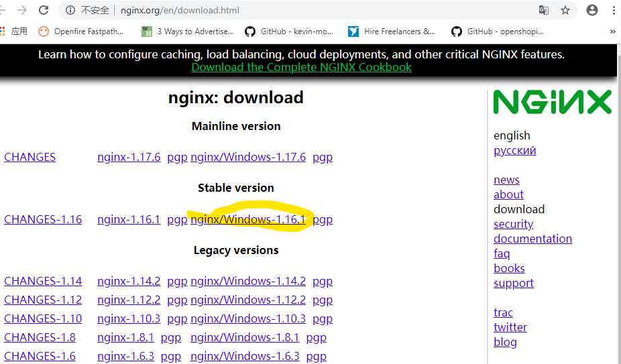621x364 pixels.
Task: Bookmark this page with the star icon
Action: [565, 10]
